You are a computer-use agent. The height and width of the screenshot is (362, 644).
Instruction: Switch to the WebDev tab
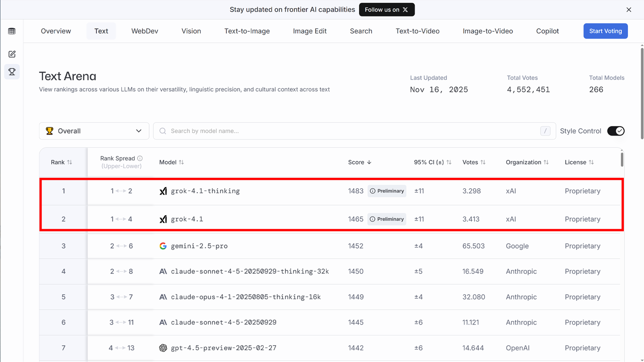tap(144, 31)
